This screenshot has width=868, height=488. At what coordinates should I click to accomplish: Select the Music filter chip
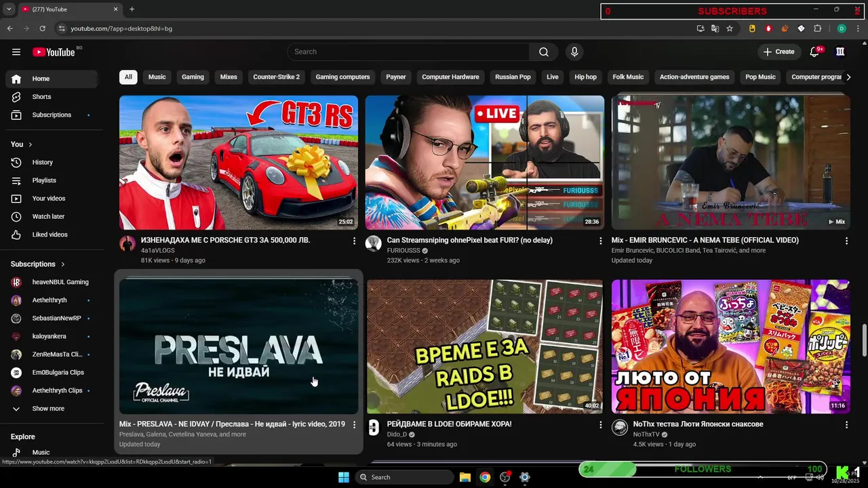(x=157, y=77)
